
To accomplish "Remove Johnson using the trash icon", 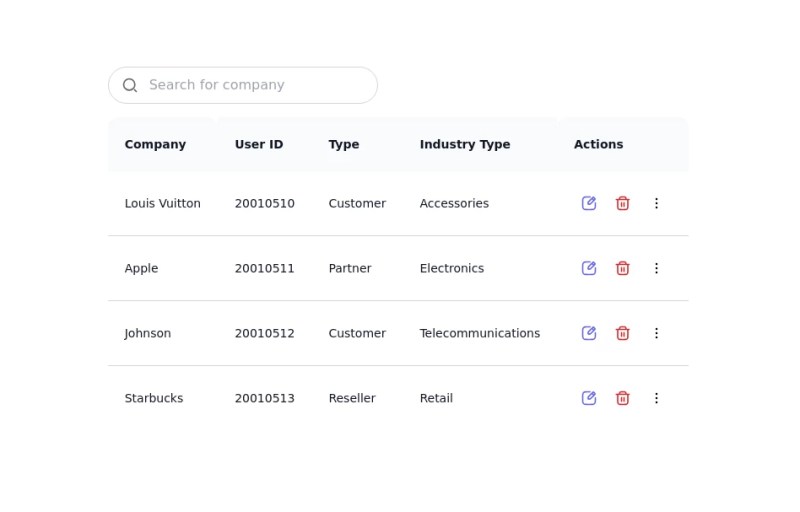I will coord(622,333).
